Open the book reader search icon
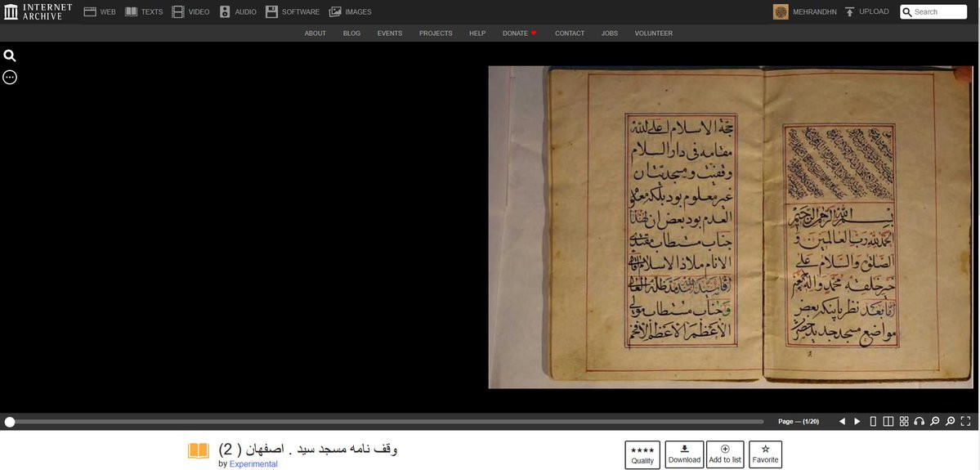The image size is (980, 470). [x=10, y=56]
